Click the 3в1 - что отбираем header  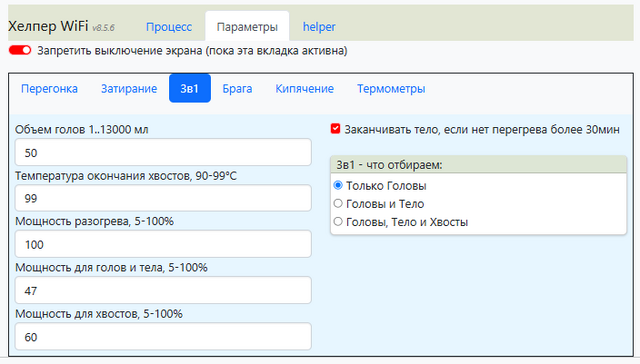389,165
